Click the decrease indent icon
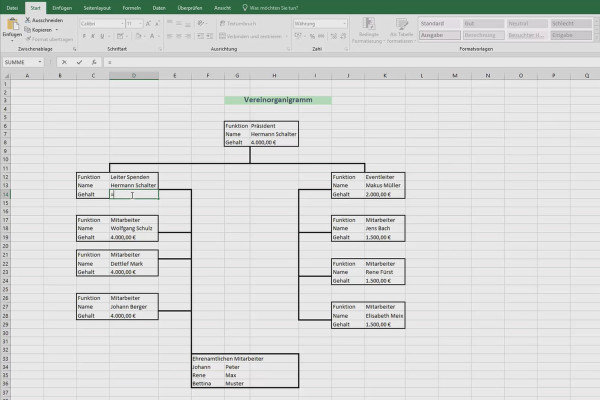Screen dimensions: 600x400 click(x=200, y=36)
